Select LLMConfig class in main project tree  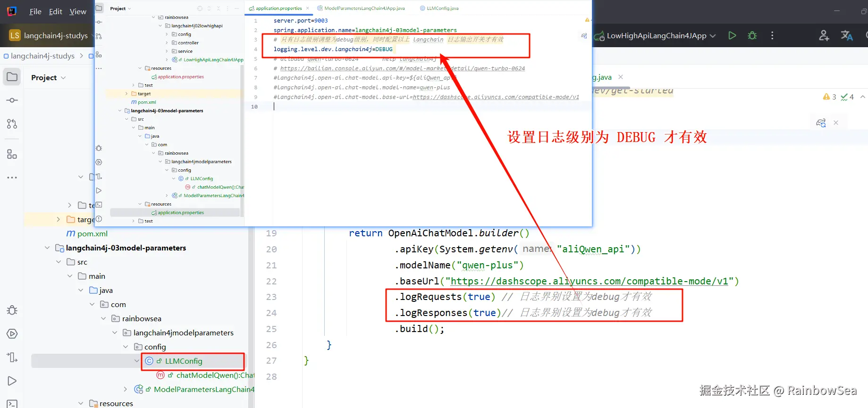(x=184, y=361)
